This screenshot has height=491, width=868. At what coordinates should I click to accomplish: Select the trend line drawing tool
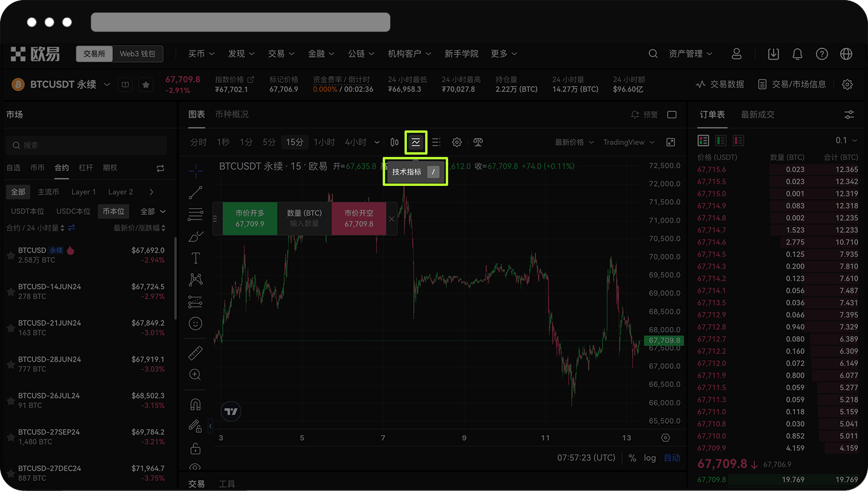click(196, 192)
